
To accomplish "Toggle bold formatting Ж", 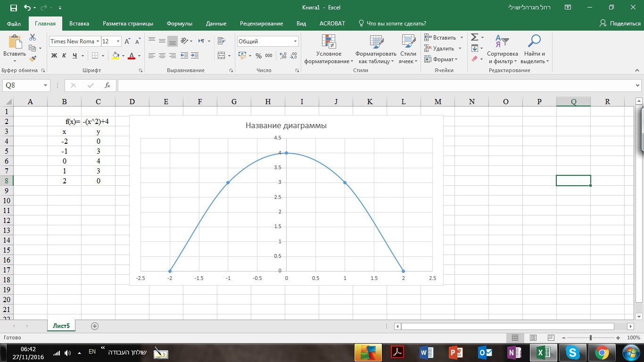I will tap(54, 56).
